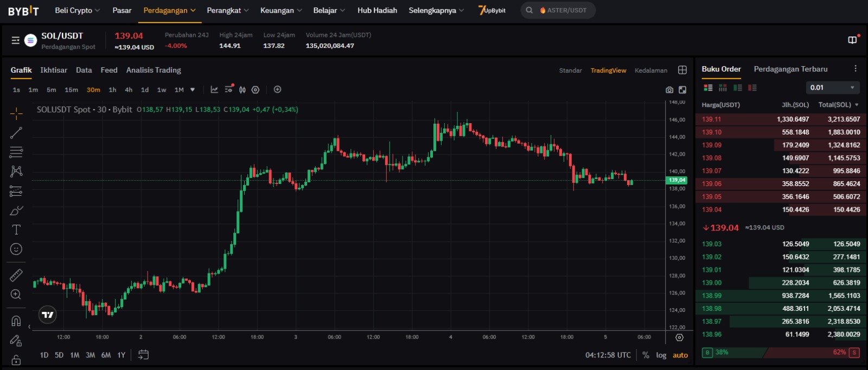Set chart range to 5D

click(x=59, y=355)
